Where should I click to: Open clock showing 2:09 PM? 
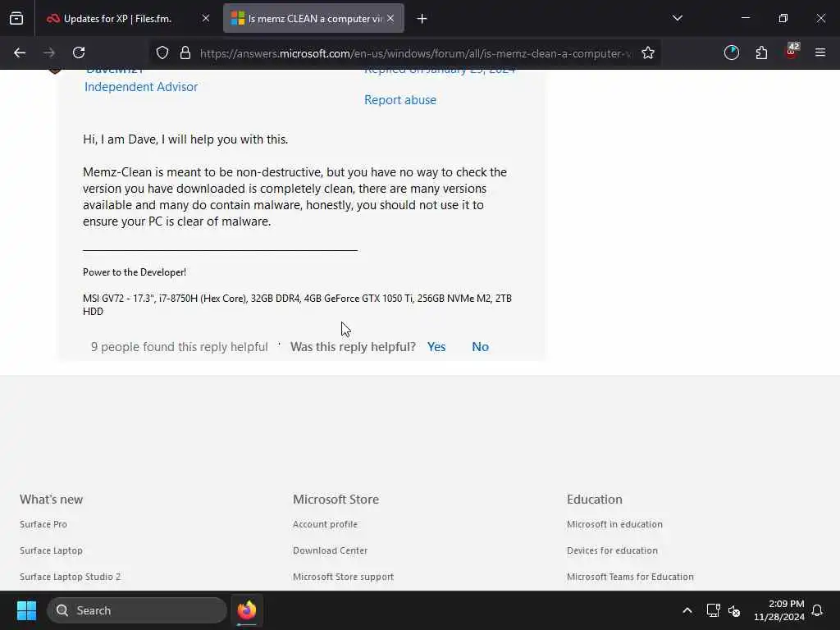pyautogui.click(x=779, y=610)
